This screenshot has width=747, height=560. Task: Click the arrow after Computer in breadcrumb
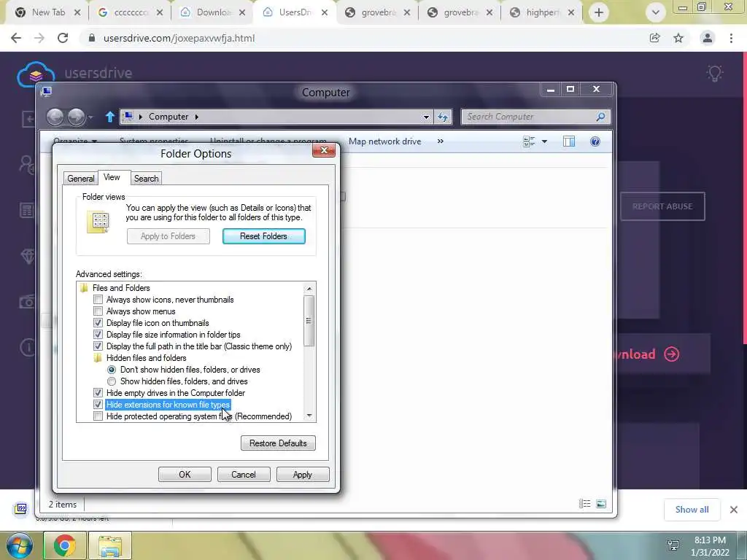point(196,117)
